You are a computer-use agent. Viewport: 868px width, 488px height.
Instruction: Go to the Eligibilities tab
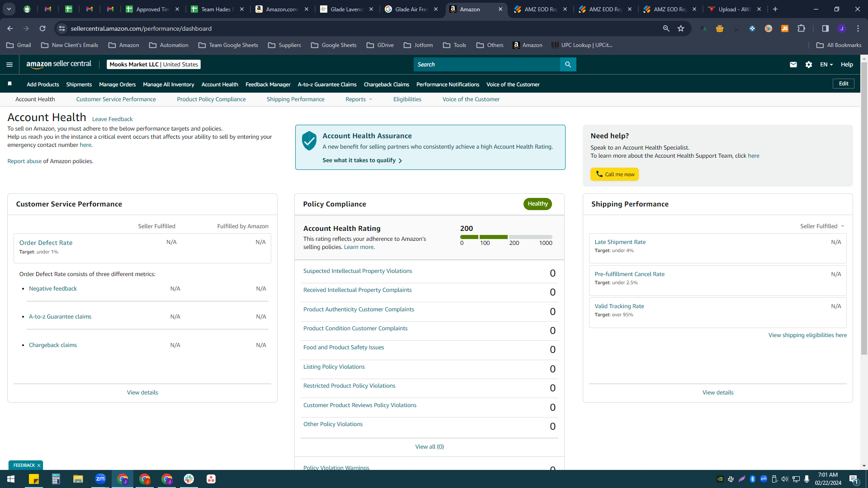(x=407, y=99)
